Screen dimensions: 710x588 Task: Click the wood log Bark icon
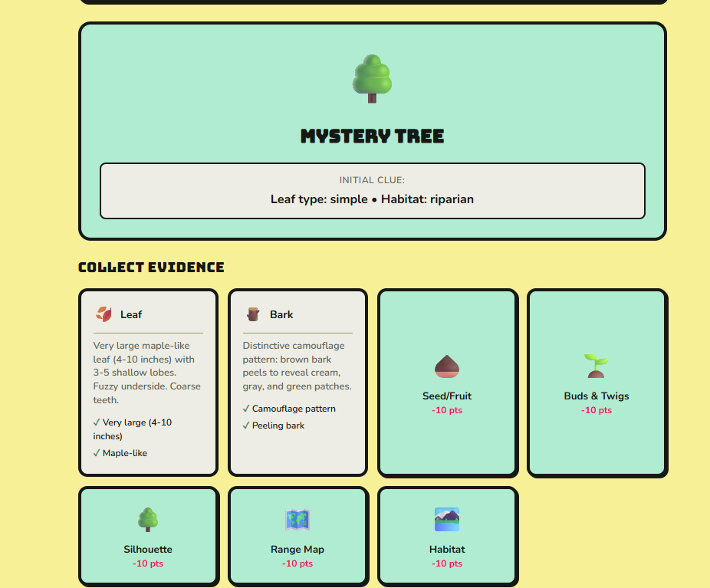pos(253,314)
